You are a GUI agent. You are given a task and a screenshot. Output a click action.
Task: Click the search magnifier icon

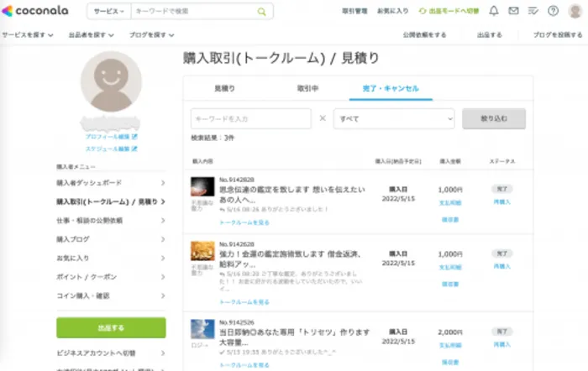click(x=261, y=12)
